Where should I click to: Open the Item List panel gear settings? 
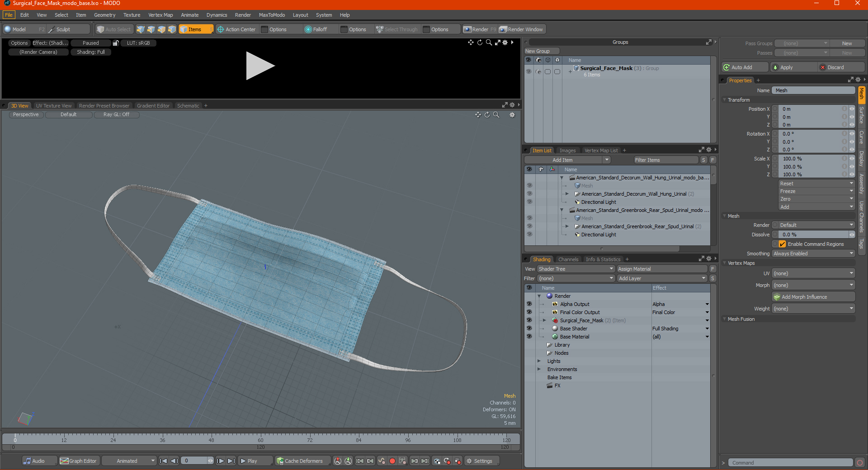[708, 150]
